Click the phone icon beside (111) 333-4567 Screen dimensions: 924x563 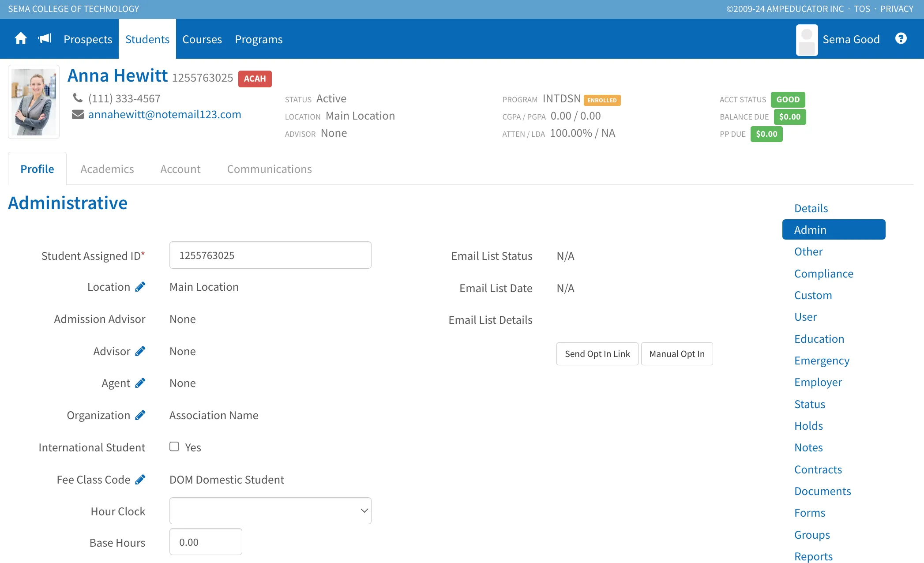pos(78,98)
